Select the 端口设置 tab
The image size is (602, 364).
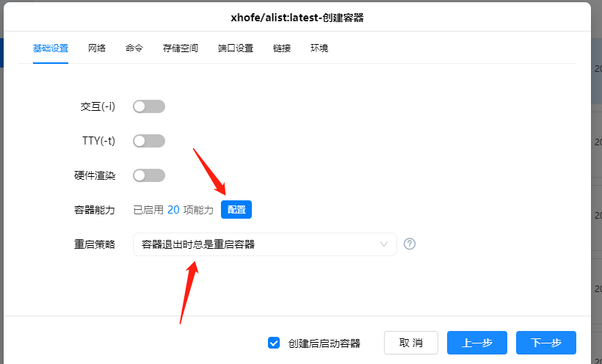[x=236, y=48]
